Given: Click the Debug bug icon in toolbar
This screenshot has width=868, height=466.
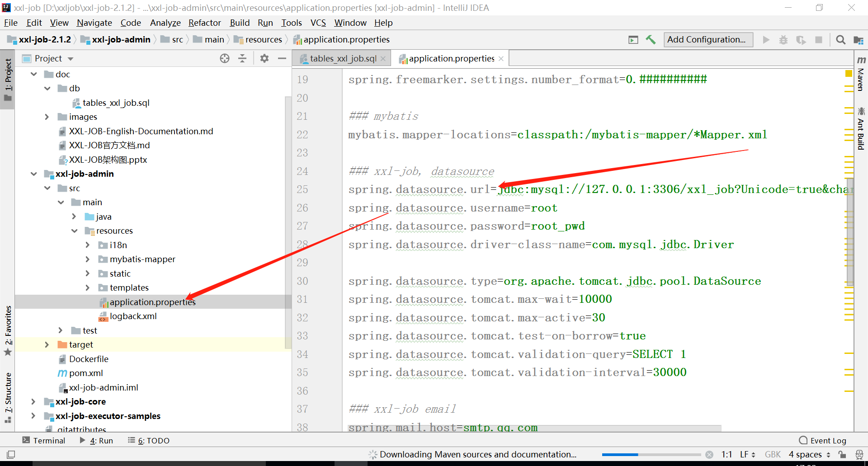Looking at the screenshot, I should [x=783, y=40].
